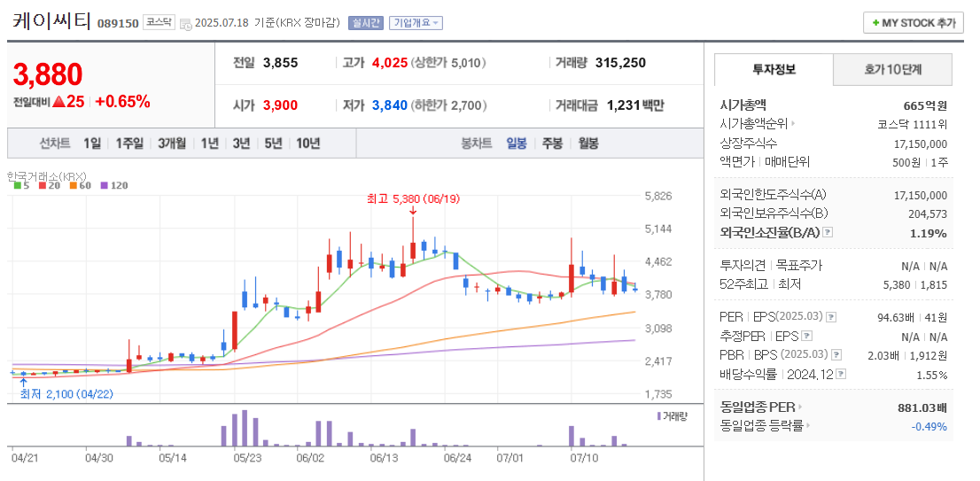
Task: Click the 동일업종 PER value 881.03배
Action: [922, 407]
